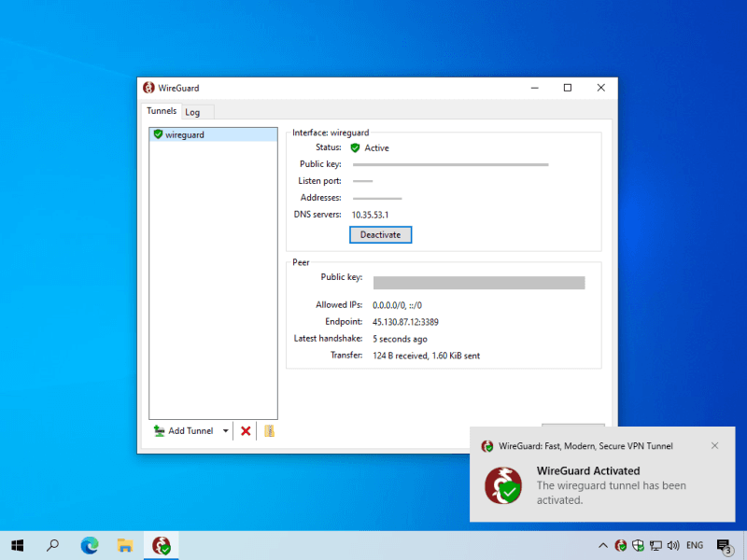Show hidden tray icons chevron
The height and width of the screenshot is (560, 747).
pyautogui.click(x=603, y=545)
